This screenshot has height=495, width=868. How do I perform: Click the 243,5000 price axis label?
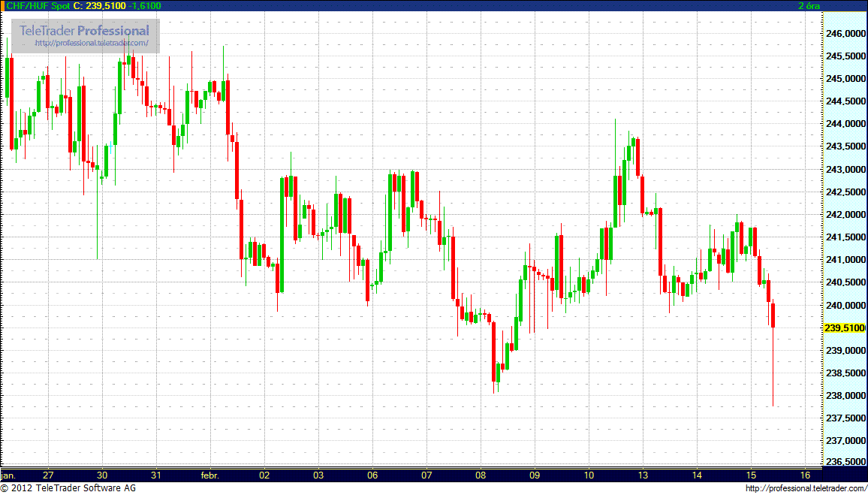845,146
